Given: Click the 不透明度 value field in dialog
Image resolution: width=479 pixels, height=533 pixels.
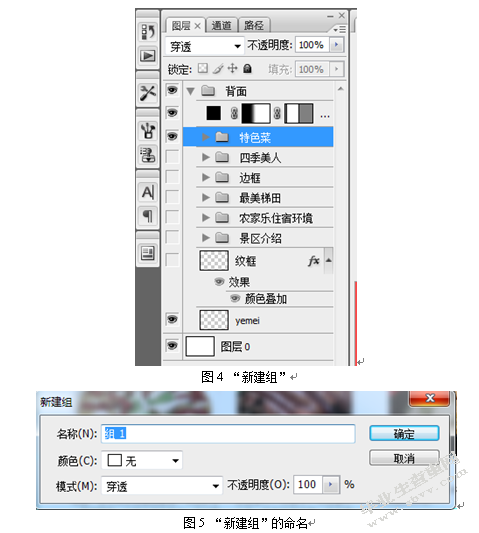Looking at the screenshot, I should coord(308,484).
